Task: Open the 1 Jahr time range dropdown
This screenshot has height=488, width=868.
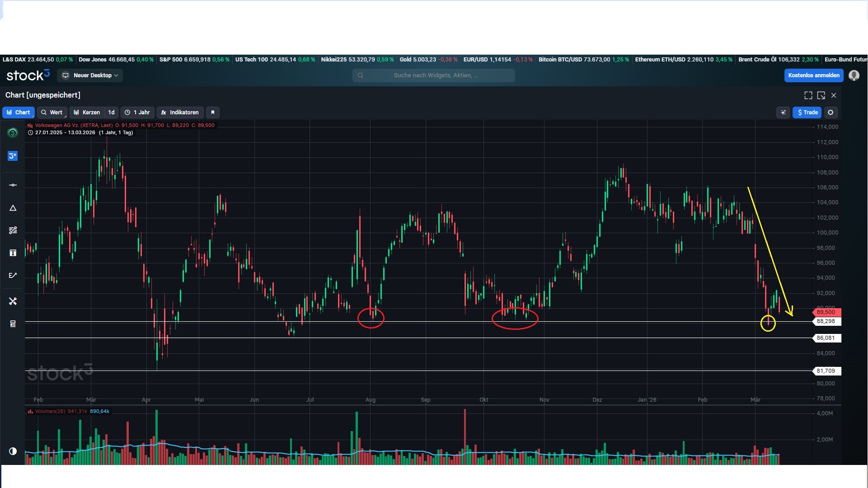Action: tap(138, 113)
